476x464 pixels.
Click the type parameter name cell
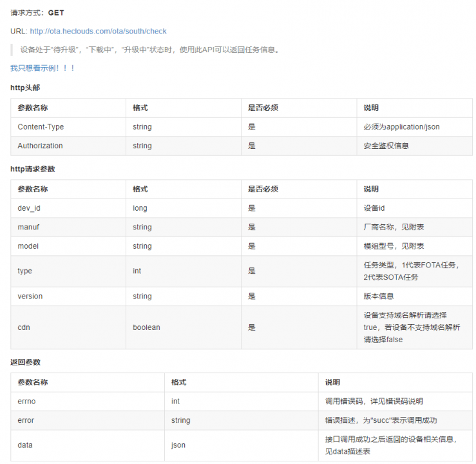[x=68, y=271]
